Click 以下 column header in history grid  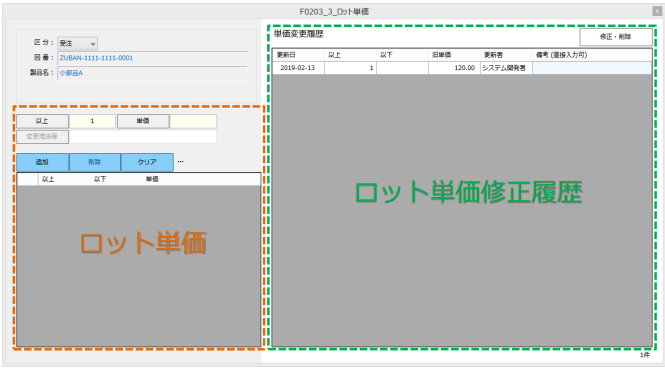[402, 55]
